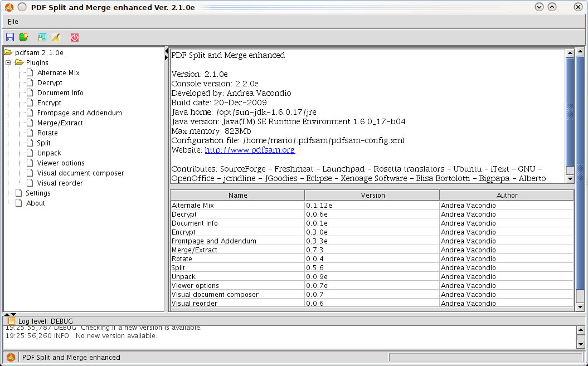Screen dimensions: 588x366
Task: Click "Andrea Vacondio" in the Viewer options row
Action: [506, 286]
